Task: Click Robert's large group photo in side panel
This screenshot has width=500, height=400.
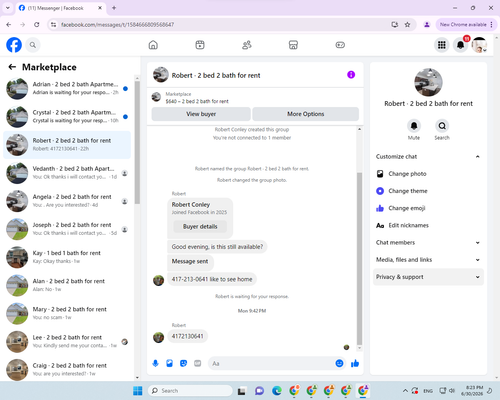Action: point(428,82)
